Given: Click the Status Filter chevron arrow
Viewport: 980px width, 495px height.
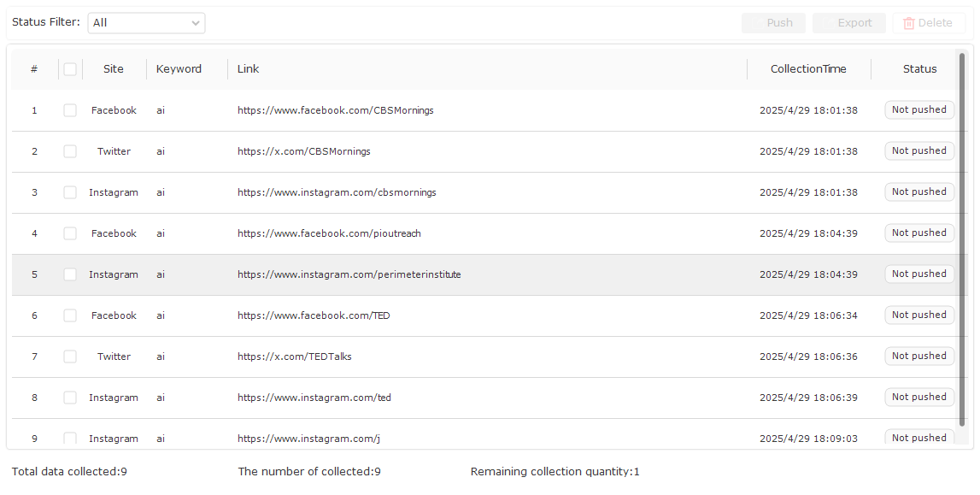Looking at the screenshot, I should point(196,23).
